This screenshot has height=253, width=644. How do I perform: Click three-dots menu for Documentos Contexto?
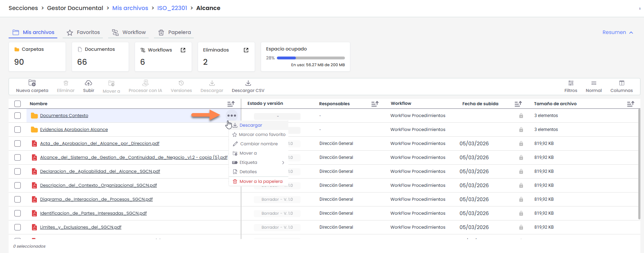click(232, 116)
